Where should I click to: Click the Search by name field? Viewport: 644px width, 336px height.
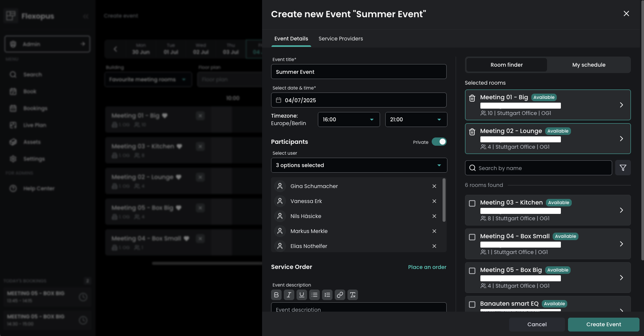click(538, 168)
